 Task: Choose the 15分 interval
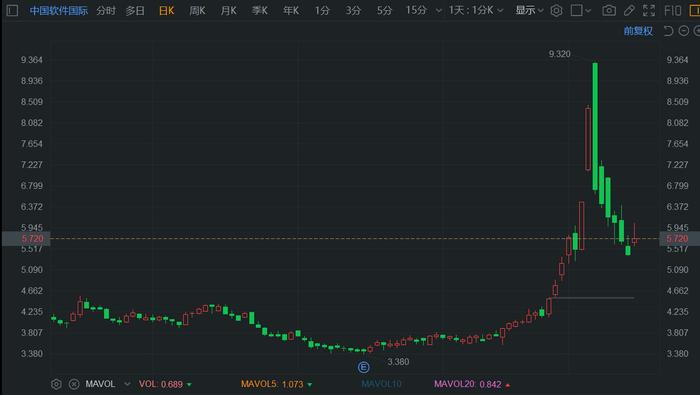[416, 10]
